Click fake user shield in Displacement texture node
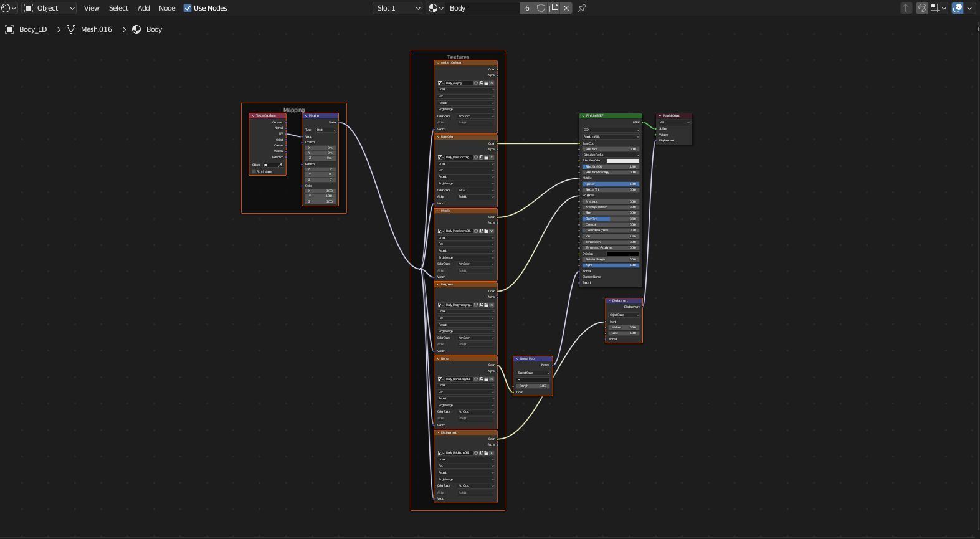This screenshot has width=980, height=539. click(476, 453)
